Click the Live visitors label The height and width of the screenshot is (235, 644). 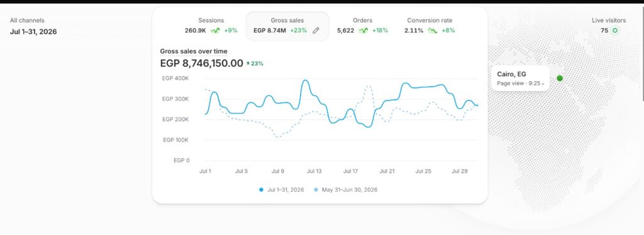click(x=609, y=20)
